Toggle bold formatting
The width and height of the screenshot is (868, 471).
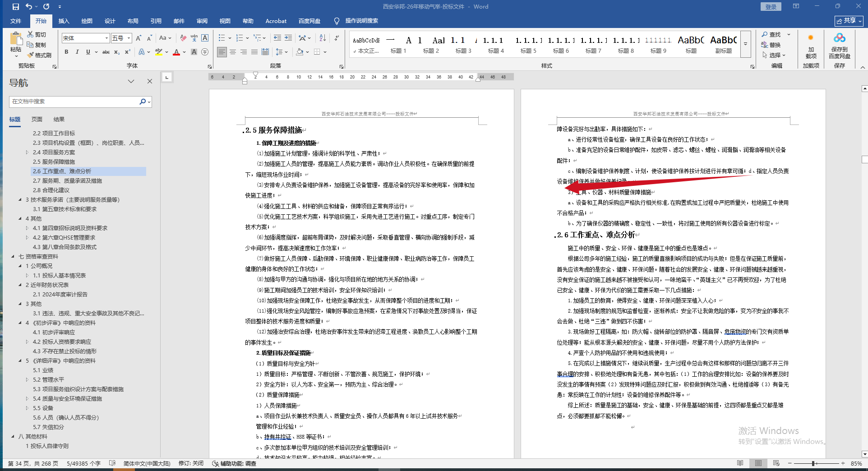[x=66, y=52]
